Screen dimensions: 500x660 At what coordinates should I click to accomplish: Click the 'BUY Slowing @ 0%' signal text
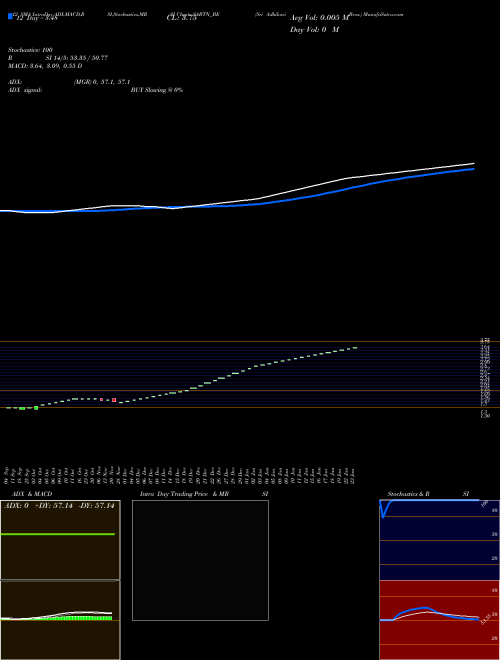157,90
